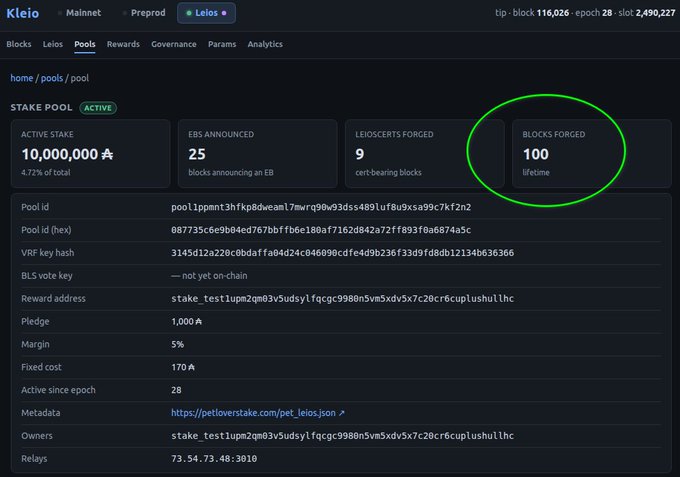Select the VRF key hash value
The width and height of the screenshot is (680, 477).
pos(343,253)
